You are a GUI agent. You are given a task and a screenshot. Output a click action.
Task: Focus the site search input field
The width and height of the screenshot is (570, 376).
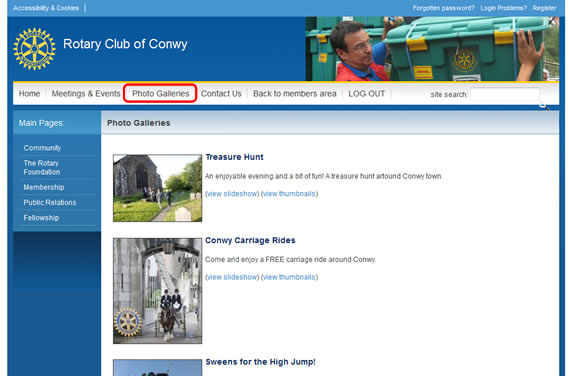click(505, 94)
